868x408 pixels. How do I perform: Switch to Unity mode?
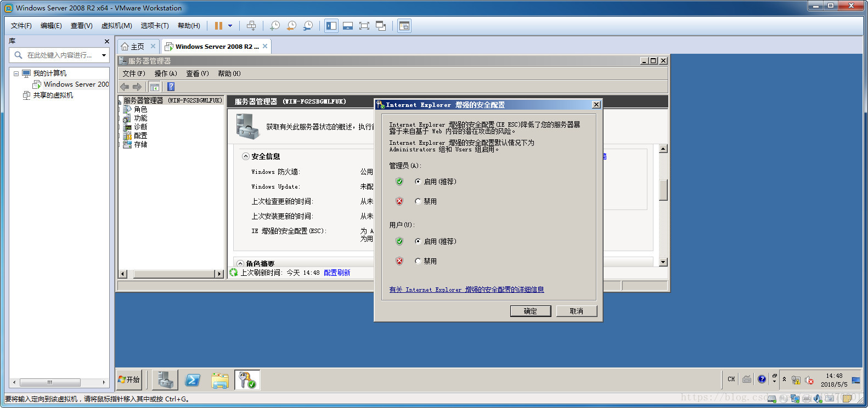[381, 26]
